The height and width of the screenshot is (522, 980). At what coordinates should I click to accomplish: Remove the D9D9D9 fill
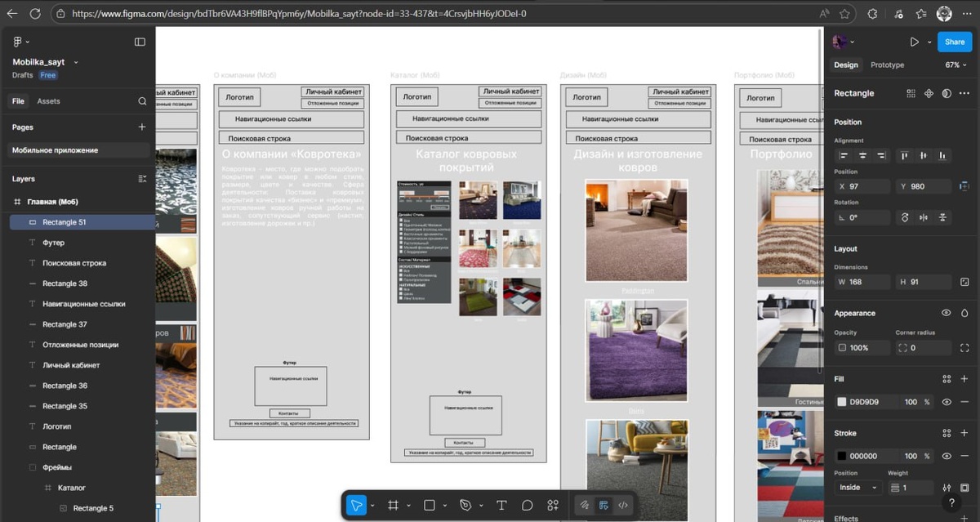(964, 402)
